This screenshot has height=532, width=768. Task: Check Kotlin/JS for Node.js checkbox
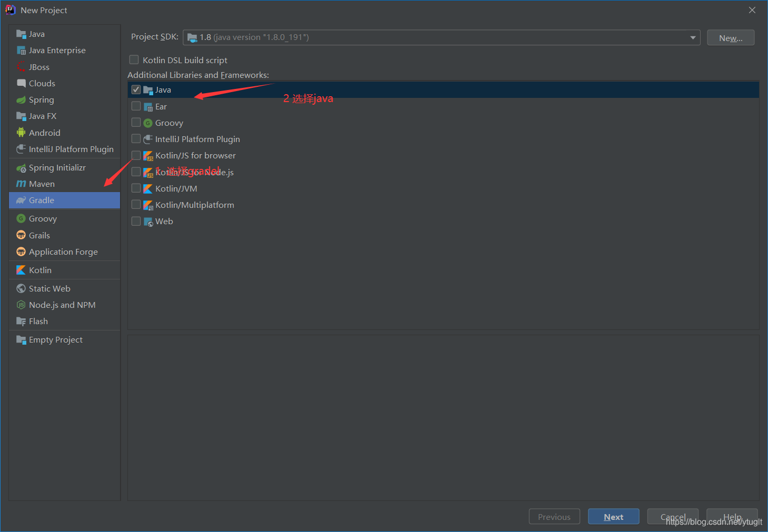(x=136, y=172)
